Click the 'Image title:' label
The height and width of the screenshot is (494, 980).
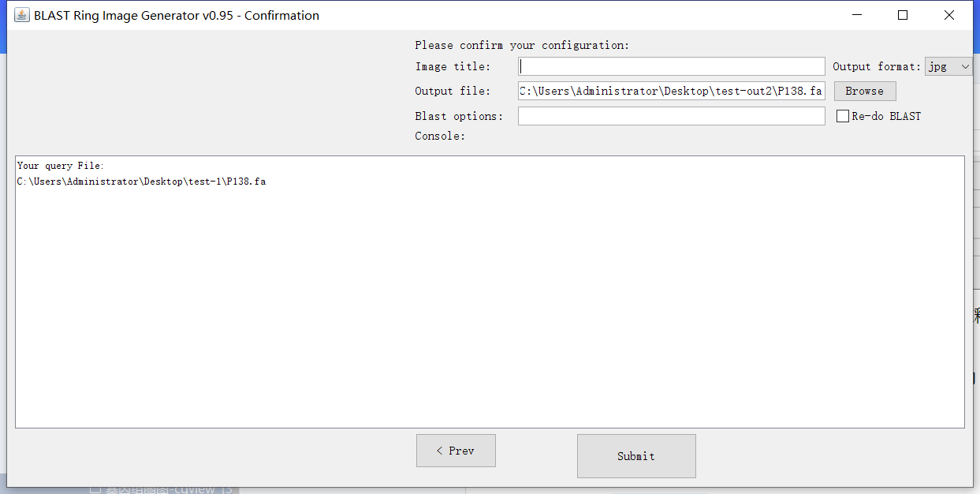coord(453,66)
